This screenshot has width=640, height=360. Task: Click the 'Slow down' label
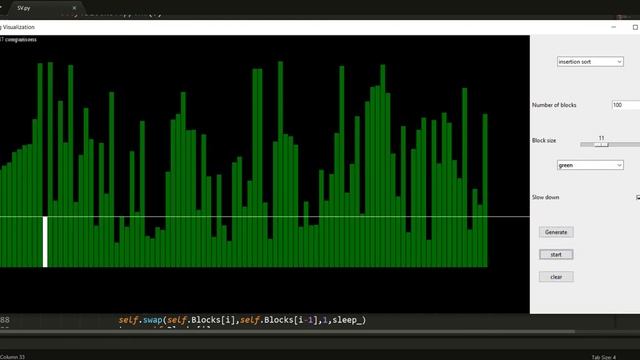click(x=545, y=197)
